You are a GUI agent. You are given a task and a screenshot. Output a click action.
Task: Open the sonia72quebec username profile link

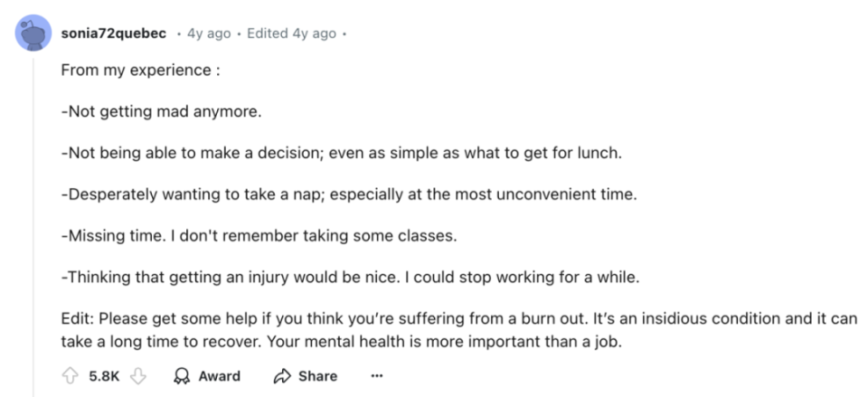(x=114, y=33)
